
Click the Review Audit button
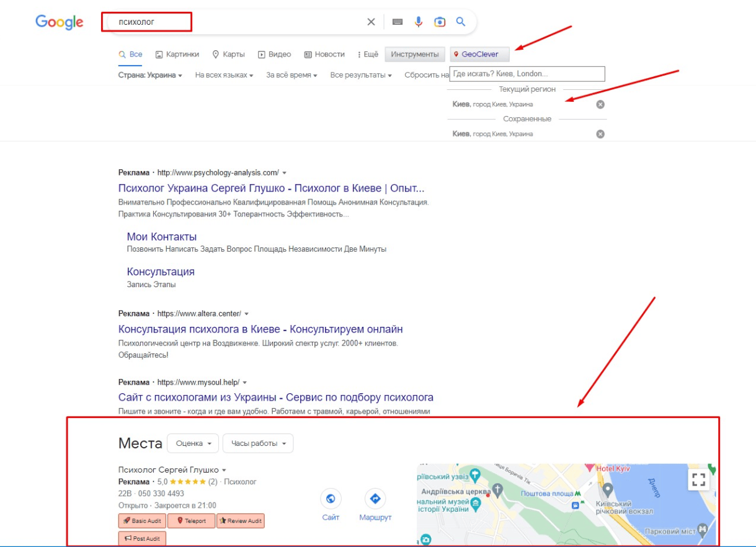[241, 521]
